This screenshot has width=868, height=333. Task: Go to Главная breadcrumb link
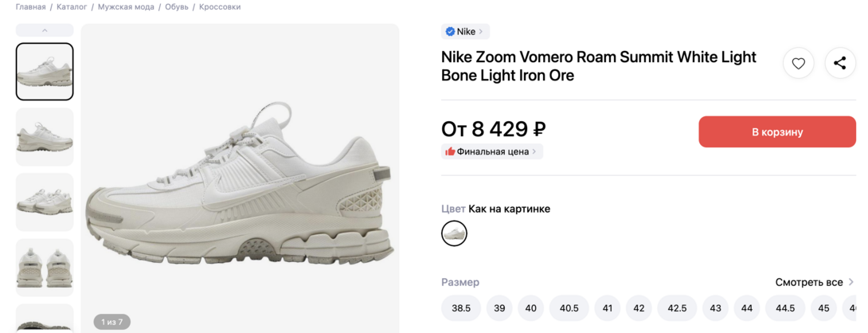30,7
